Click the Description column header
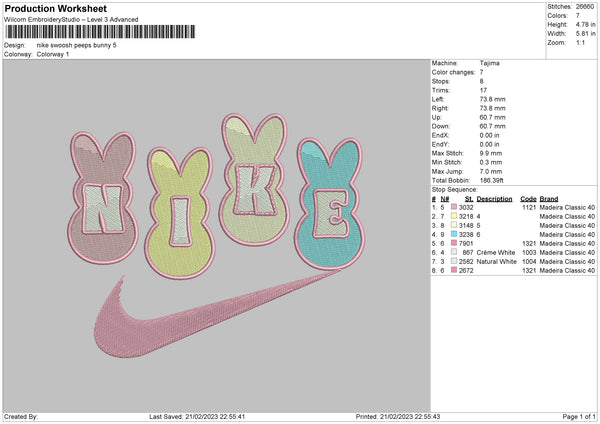The image size is (600, 424). point(494,198)
